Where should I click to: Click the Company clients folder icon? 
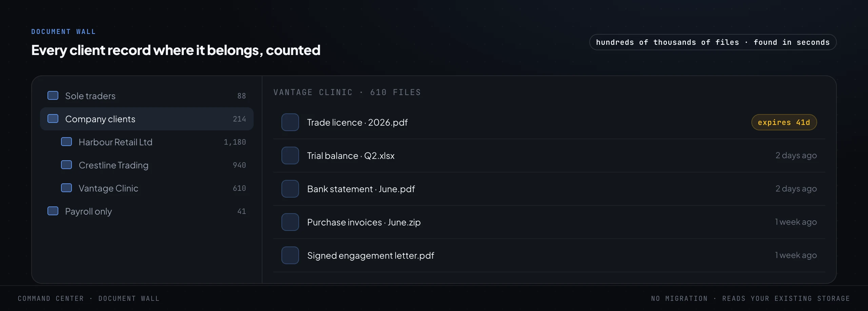(53, 118)
